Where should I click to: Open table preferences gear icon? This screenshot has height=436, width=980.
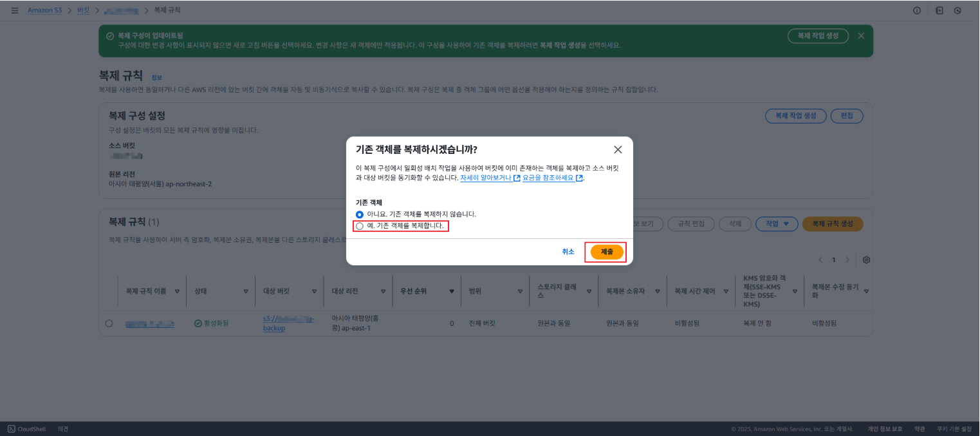tap(866, 260)
